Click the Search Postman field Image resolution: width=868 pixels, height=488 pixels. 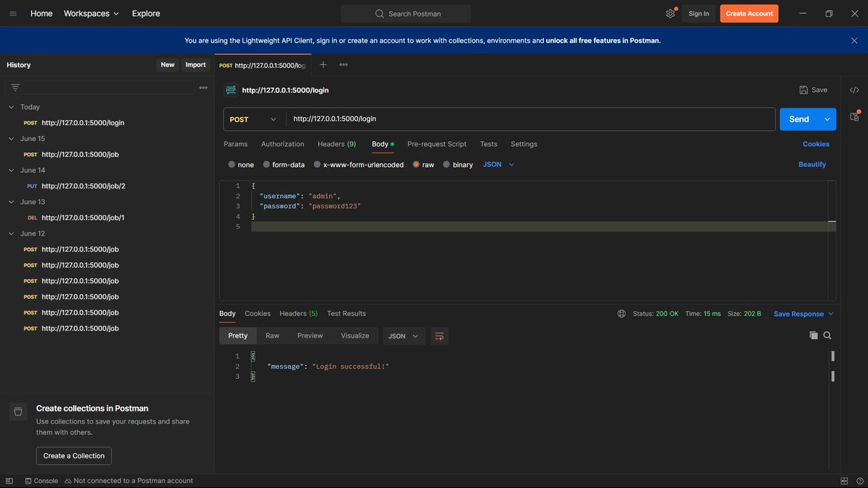click(406, 14)
